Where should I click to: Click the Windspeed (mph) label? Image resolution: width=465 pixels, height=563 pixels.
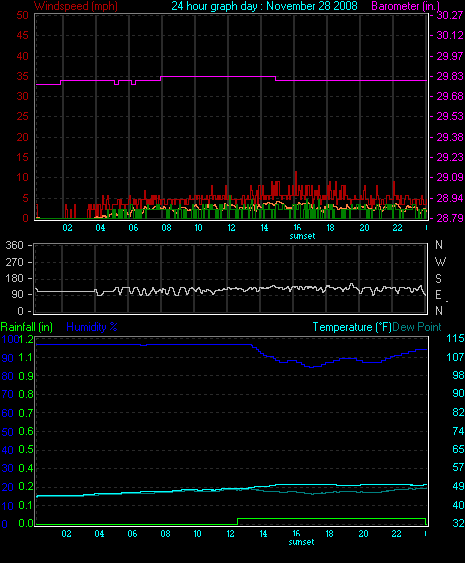(76, 6)
